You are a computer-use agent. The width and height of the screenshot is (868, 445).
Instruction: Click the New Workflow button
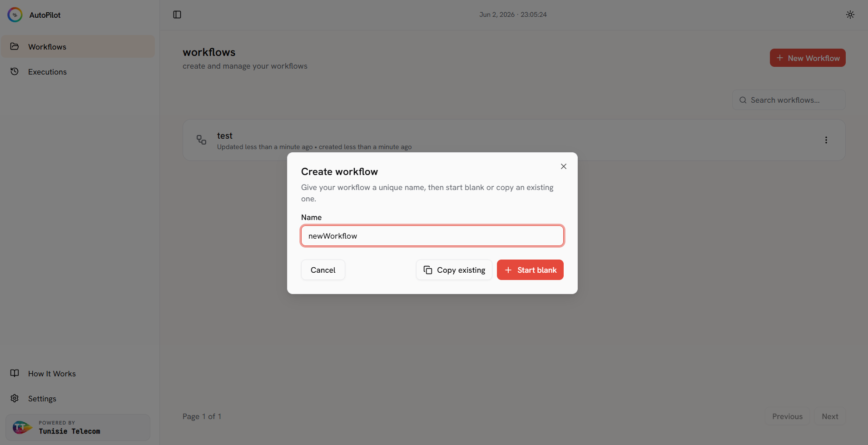[x=808, y=58]
